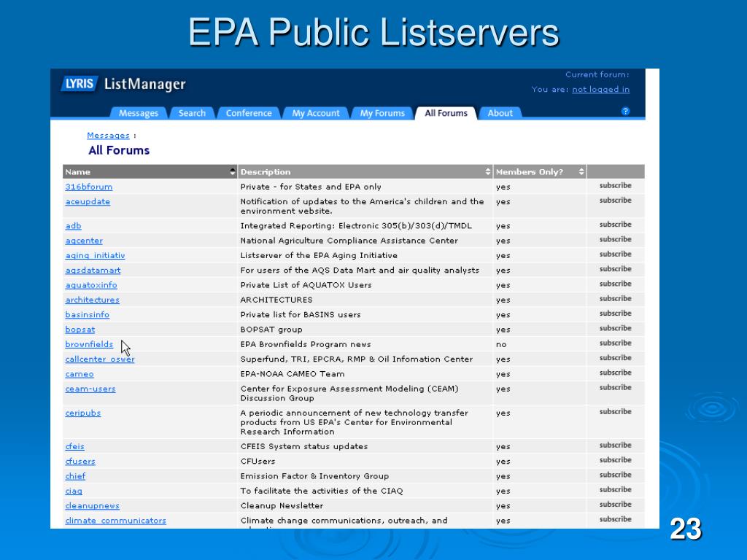Subscribe to the cfusers list
The width and height of the screenshot is (747, 560).
coord(616,460)
